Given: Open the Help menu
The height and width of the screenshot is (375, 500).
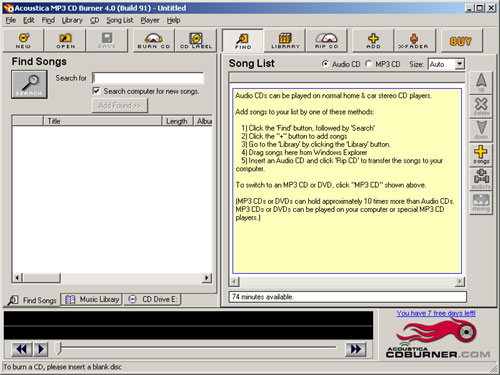Looking at the screenshot, I should 173,20.
